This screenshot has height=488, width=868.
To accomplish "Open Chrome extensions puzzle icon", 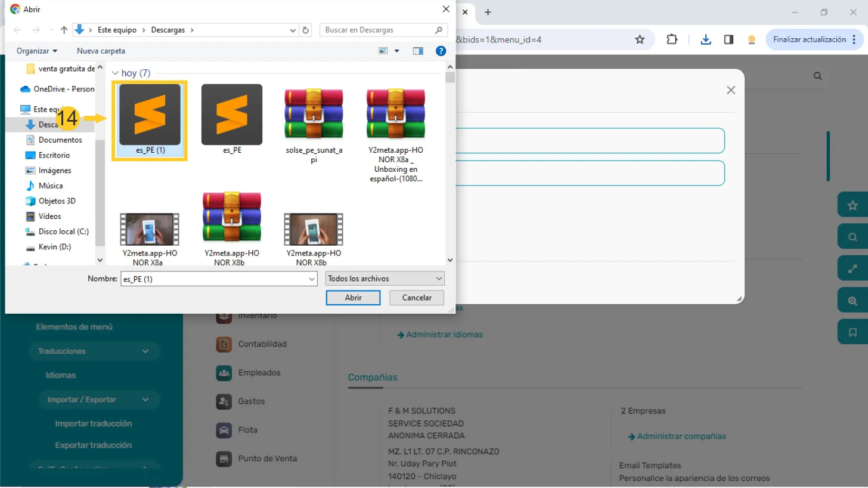I will (x=672, y=39).
